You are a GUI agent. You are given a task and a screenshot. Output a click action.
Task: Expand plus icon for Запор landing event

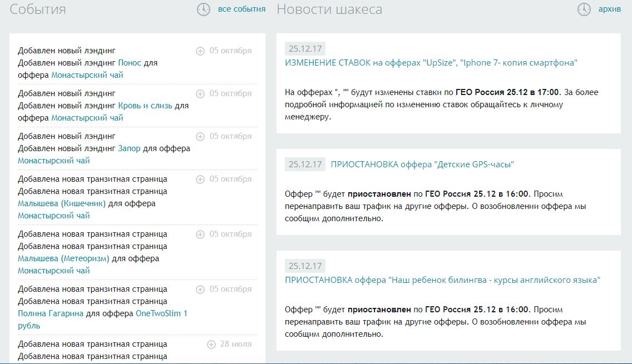[x=200, y=137]
